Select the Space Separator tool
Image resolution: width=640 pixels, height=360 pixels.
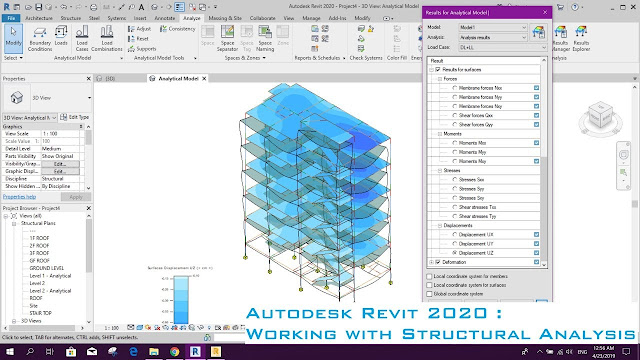click(x=227, y=38)
